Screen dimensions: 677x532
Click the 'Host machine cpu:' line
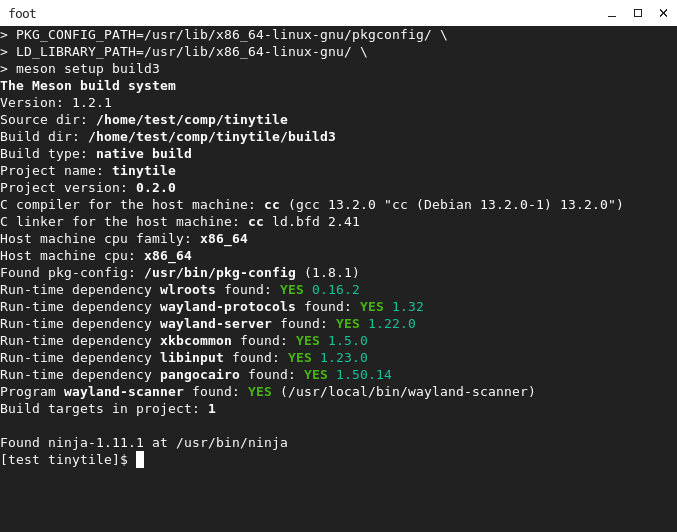pos(96,256)
